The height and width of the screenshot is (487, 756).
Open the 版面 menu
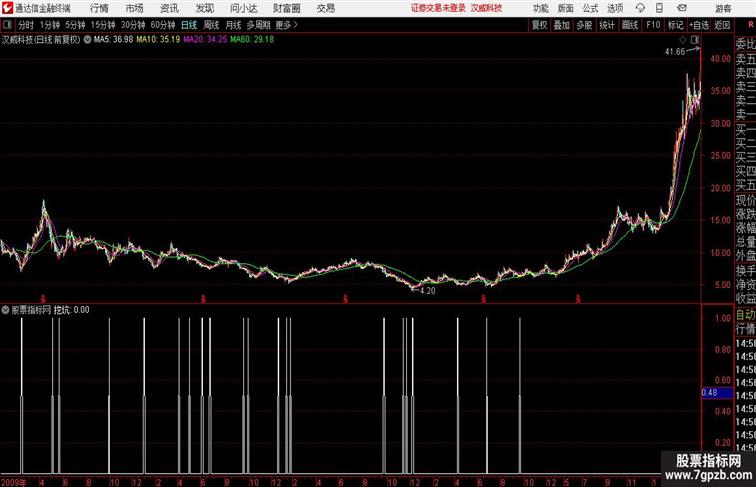[x=566, y=8]
